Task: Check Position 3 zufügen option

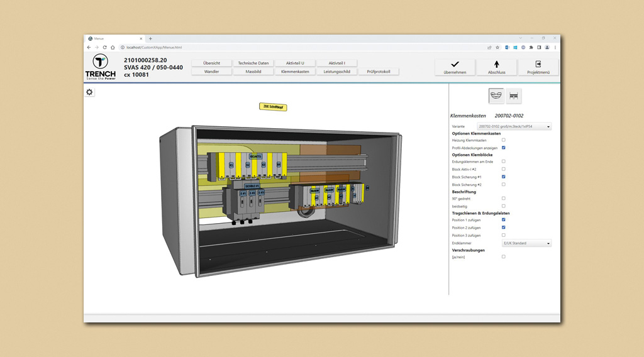Action: tap(503, 235)
